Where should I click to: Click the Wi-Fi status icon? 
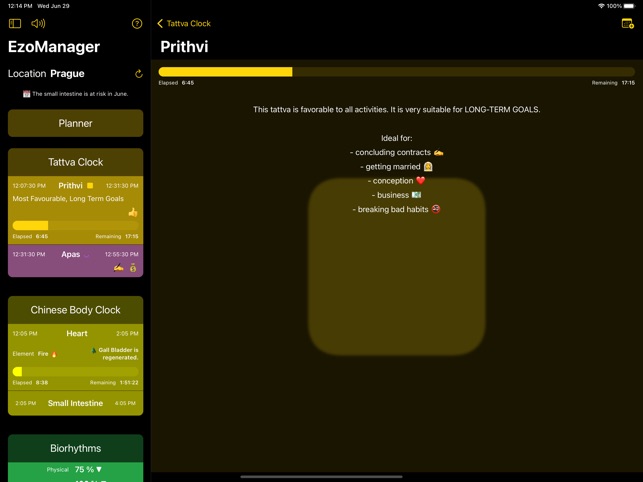tap(601, 6)
